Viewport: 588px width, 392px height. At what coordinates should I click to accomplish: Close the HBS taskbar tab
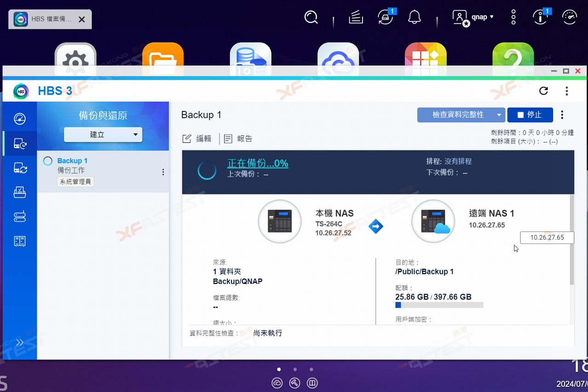pos(82,19)
